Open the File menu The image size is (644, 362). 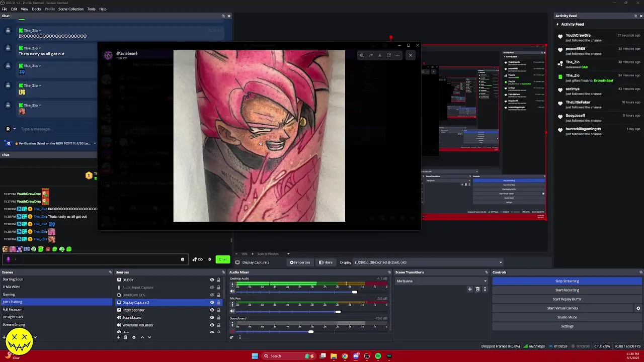[5, 9]
